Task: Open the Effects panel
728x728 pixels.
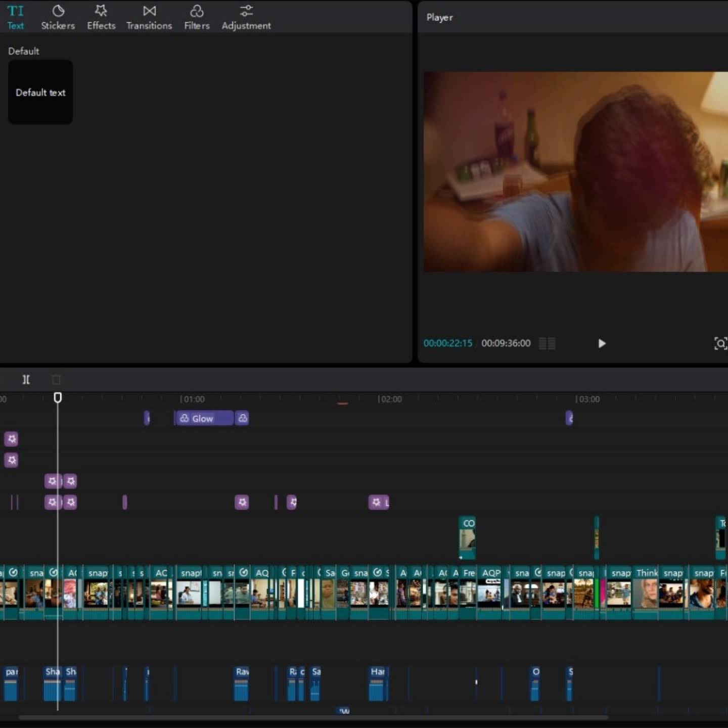Action: click(x=101, y=18)
